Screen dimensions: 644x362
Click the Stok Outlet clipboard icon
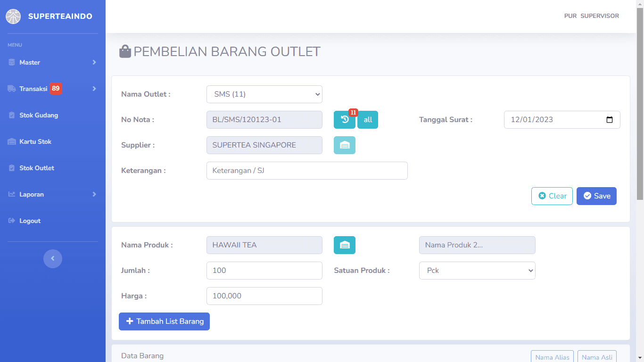(12, 168)
